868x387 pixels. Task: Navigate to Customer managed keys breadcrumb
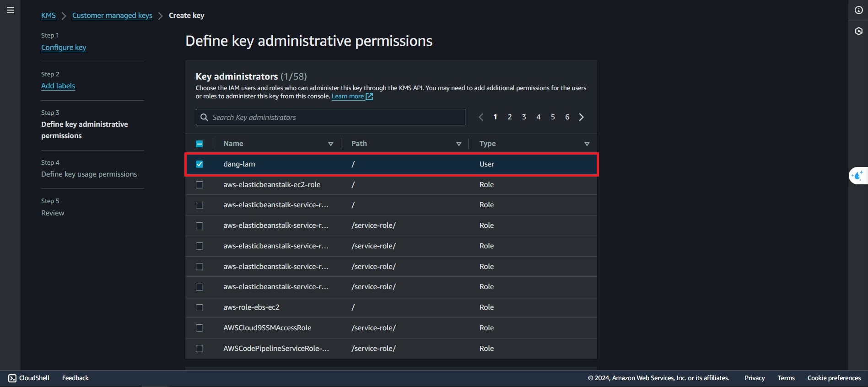pyautogui.click(x=112, y=16)
